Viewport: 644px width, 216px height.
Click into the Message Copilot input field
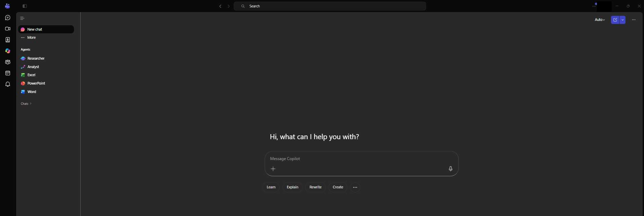click(x=362, y=159)
